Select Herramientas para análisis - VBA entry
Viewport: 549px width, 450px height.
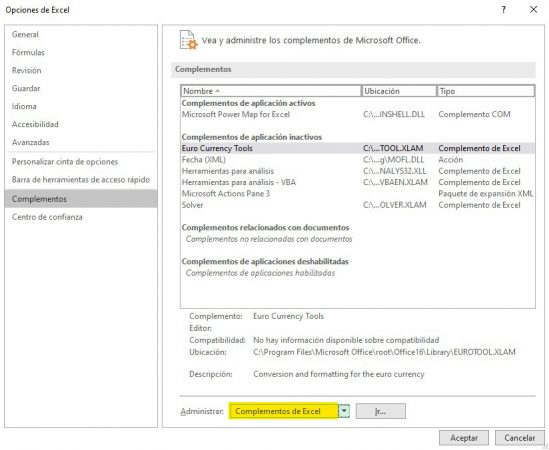pyautogui.click(x=358, y=182)
